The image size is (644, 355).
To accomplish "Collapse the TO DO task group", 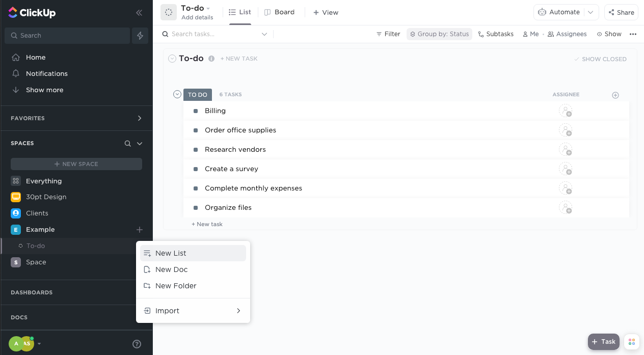I will pos(177,94).
